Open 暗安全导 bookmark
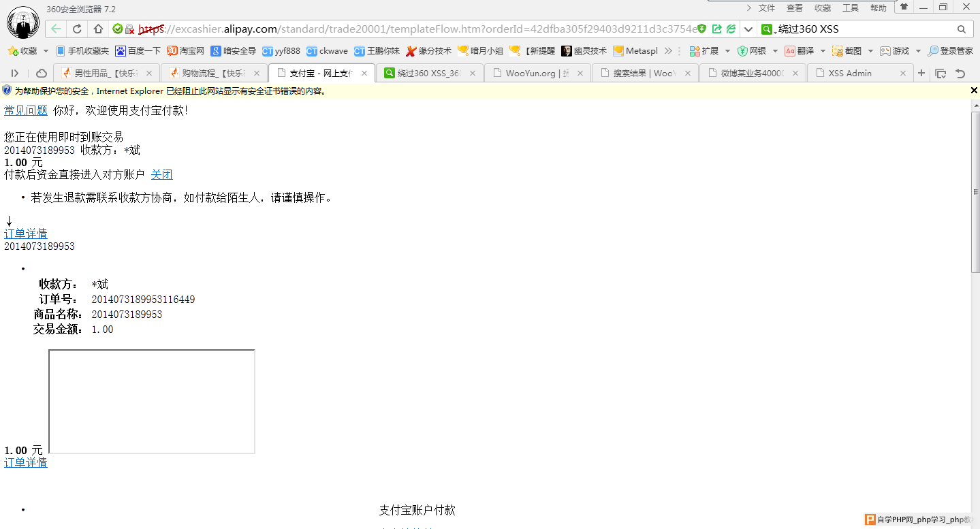980x529 pixels. 233,51
